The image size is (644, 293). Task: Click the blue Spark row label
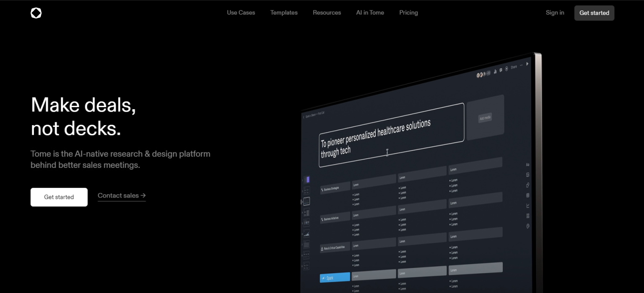335,277
